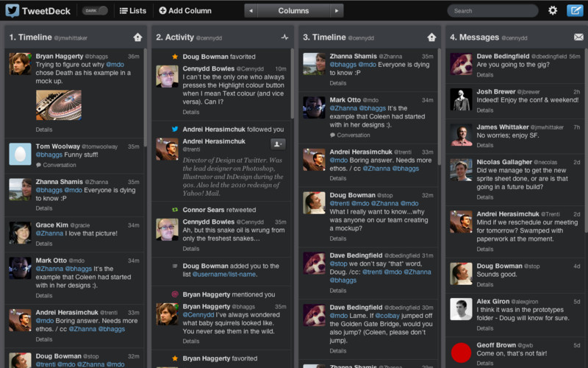Click the gold star beside Doug Bowman favorited
The image size is (588, 368).
(175, 57)
